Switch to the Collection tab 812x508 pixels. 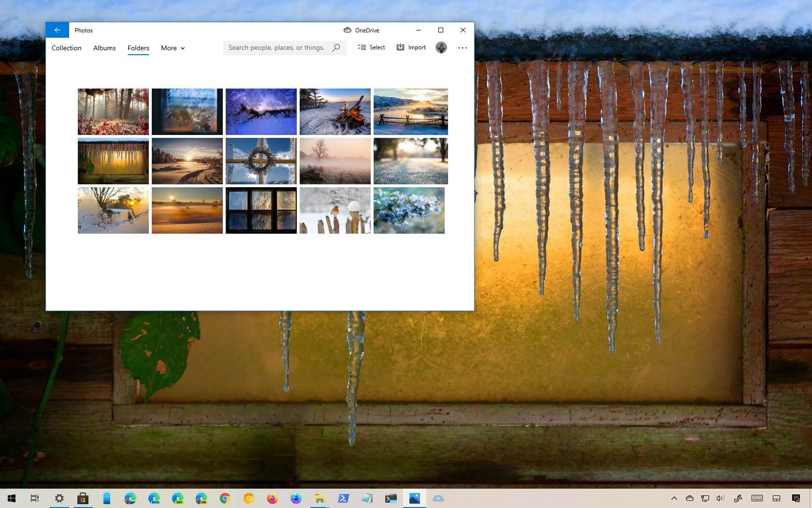(66, 48)
